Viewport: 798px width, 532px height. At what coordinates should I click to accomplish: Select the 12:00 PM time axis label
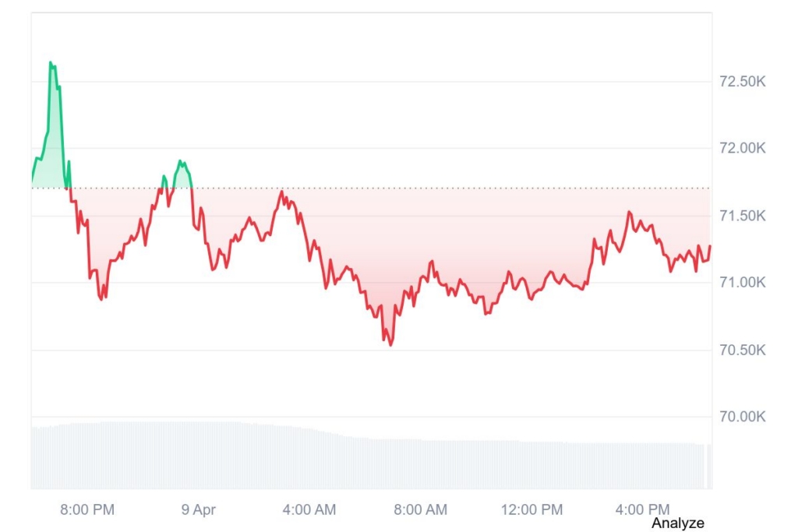coord(531,509)
